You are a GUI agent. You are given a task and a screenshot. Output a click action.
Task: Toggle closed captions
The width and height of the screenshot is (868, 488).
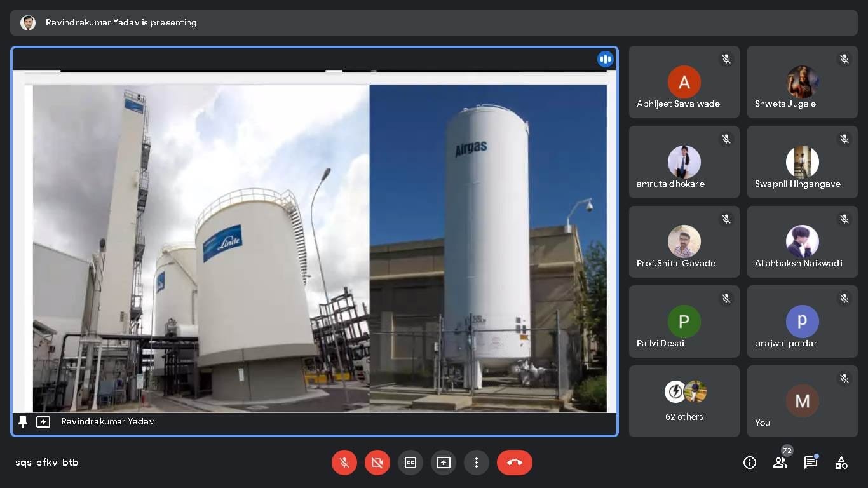(x=410, y=463)
